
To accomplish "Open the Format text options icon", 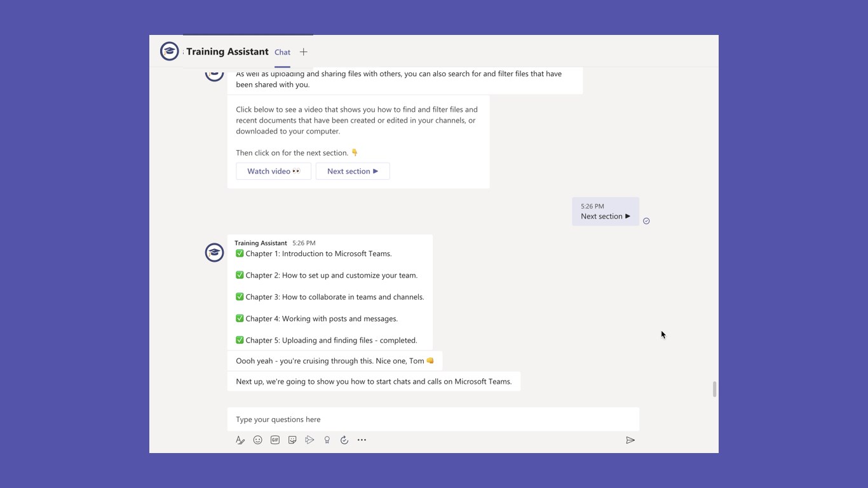I will pos(240,440).
